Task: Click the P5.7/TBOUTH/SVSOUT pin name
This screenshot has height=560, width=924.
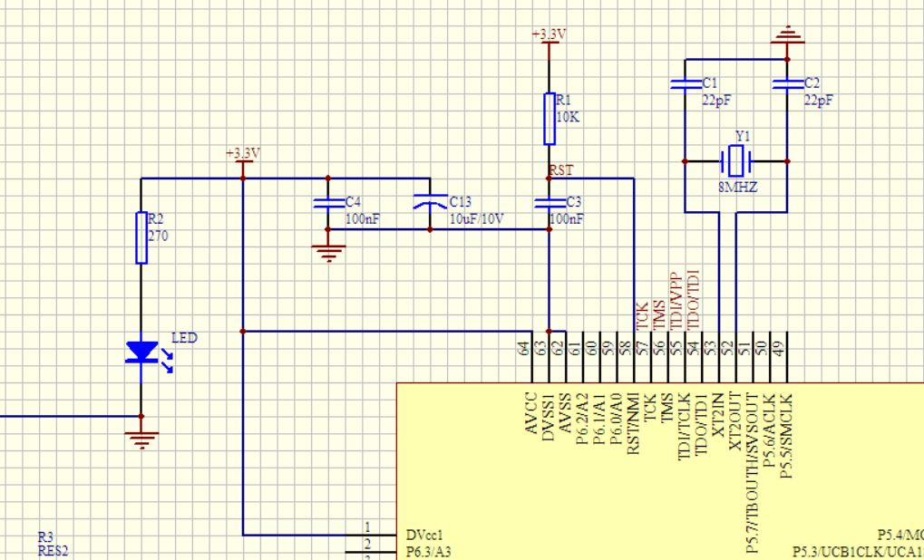Action: (x=752, y=473)
